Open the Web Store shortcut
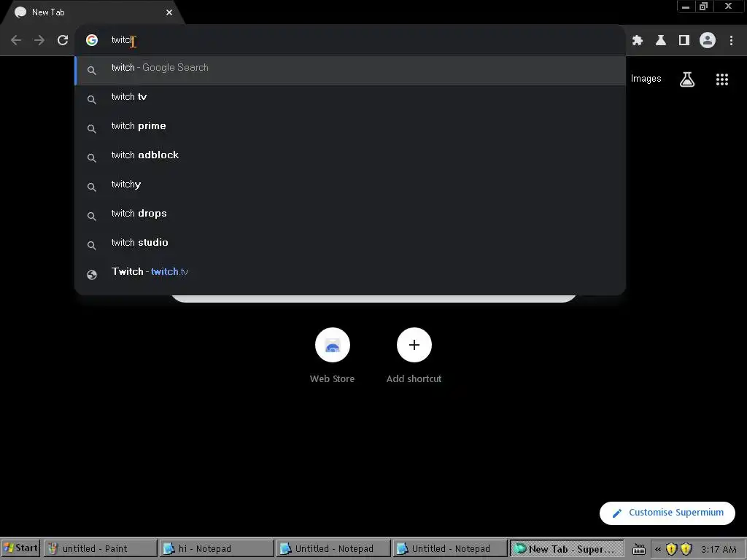Image resolution: width=747 pixels, height=560 pixels. (333, 356)
